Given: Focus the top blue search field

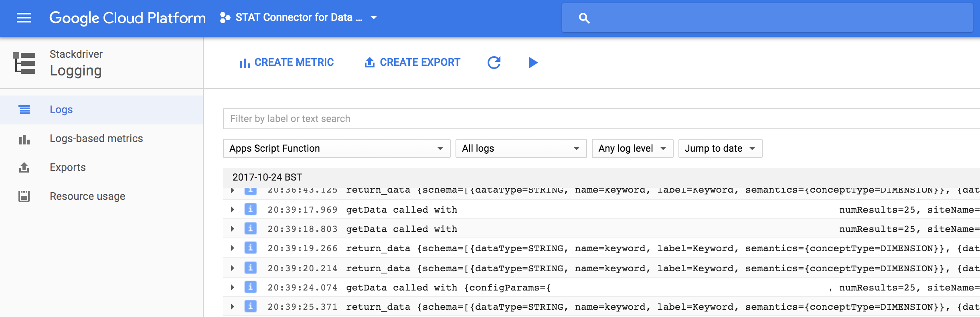Looking at the screenshot, I should click(x=767, y=18).
